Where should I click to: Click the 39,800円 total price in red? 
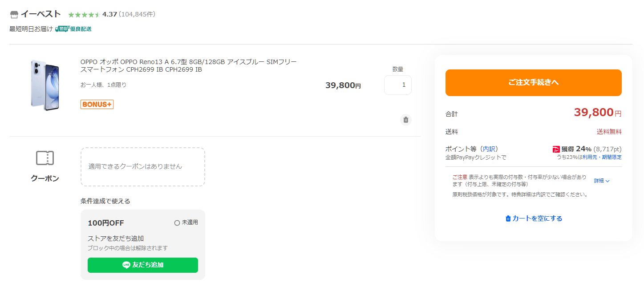point(598,113)
